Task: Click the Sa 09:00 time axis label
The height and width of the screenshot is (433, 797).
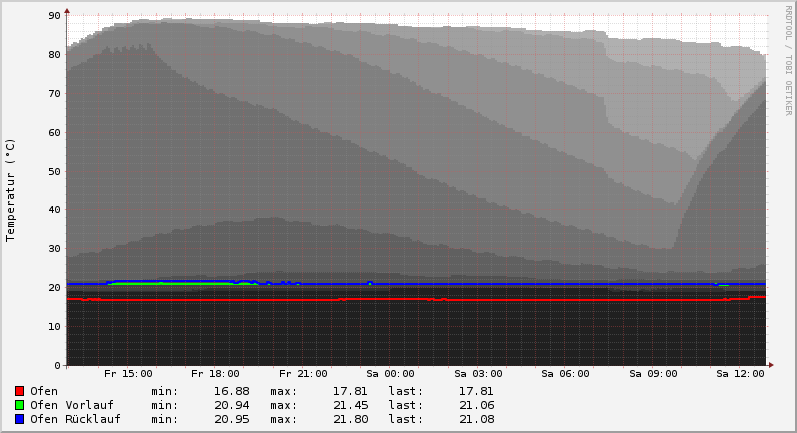Action: click(653, 374)
